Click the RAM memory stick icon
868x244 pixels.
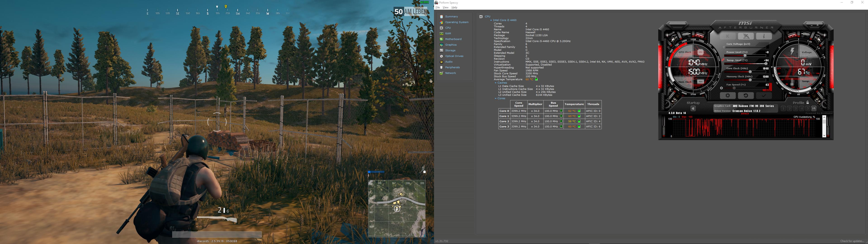441,34
